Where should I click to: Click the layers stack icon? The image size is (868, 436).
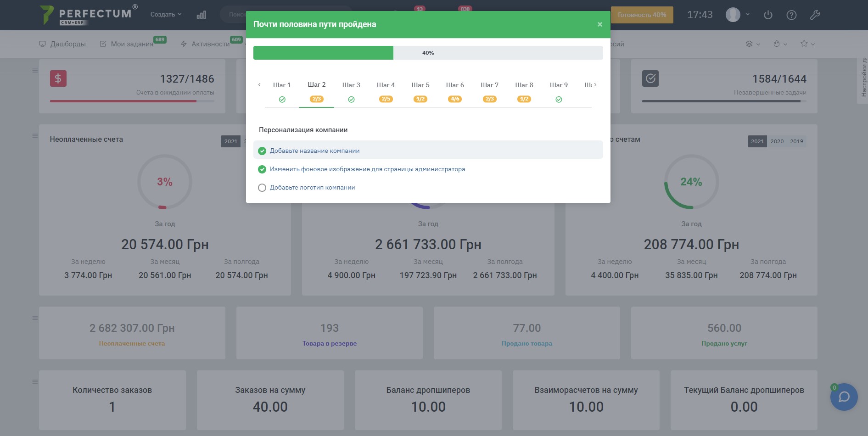pyautogui.click(x=749, y=44)
